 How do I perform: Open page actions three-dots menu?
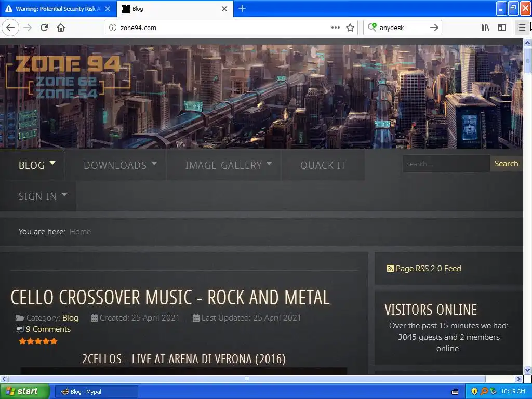click(335, 28)
